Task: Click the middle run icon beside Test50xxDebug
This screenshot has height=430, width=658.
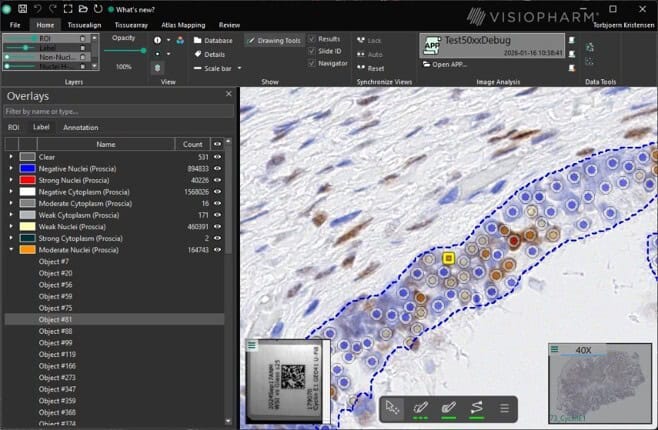Action: (571, 54)
